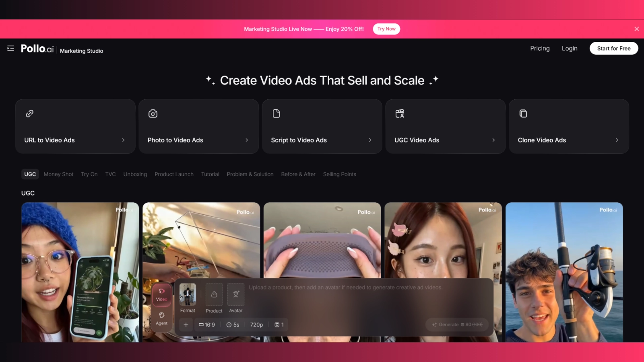Open UGC Video Ads card
This screenshot has width=644, height=362.
446,126
